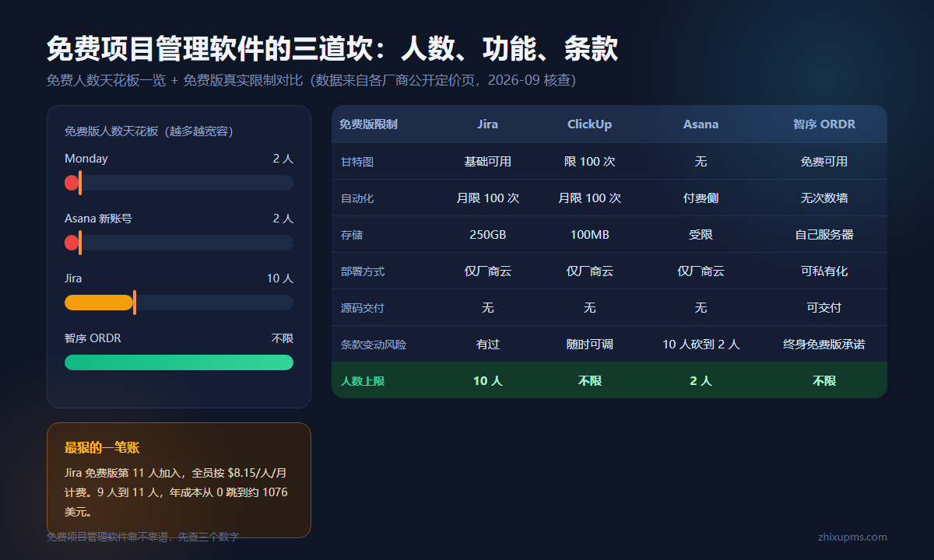Image resolution: width=934 pixels, height=560 pixels.
Task: Click the 不限 value beside 智序 ORDR bar
Action: coord(283,338)
